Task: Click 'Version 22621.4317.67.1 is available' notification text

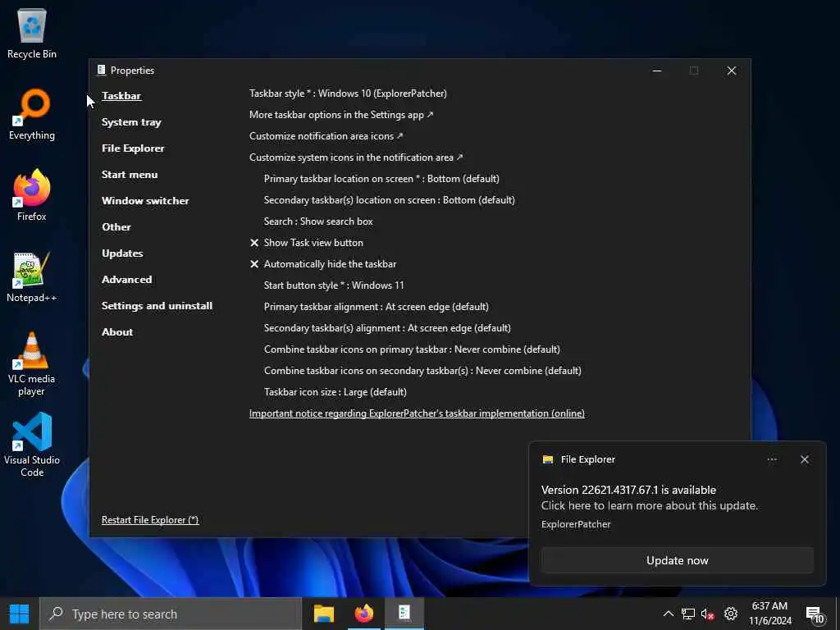Action: pos(628,490)
